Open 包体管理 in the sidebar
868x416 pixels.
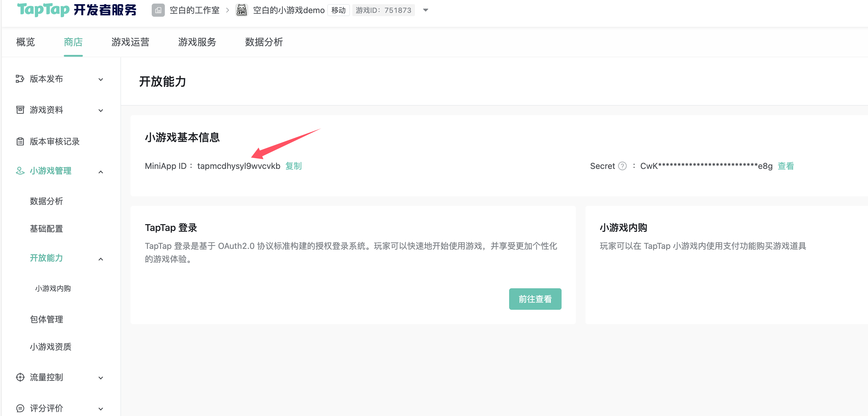[x=46, y=320]
